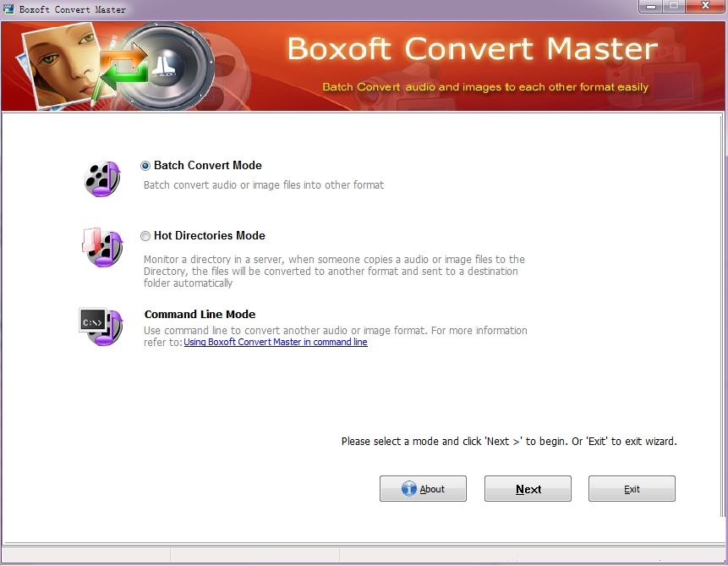Click the Command Line Mode terminal icon
Screen dimensions: 728x566
click(x=101, y=327)
